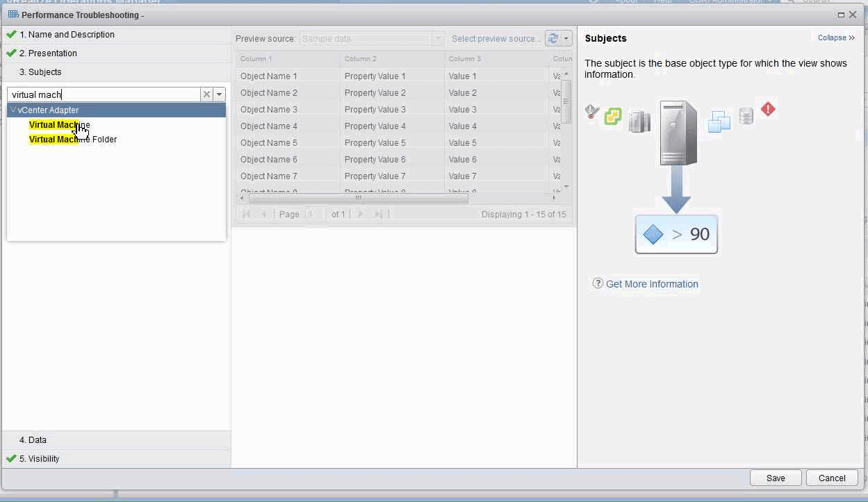Click the Save button
The width and height of the screenshot is (868, 502).
pyautogui.click(x=776, y=478)
